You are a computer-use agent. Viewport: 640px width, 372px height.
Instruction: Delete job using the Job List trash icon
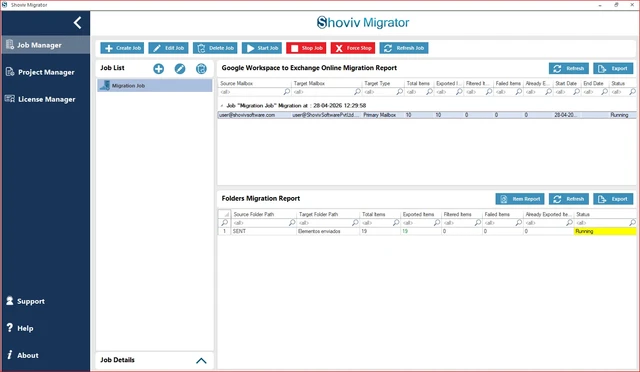(x=201, y=69)
